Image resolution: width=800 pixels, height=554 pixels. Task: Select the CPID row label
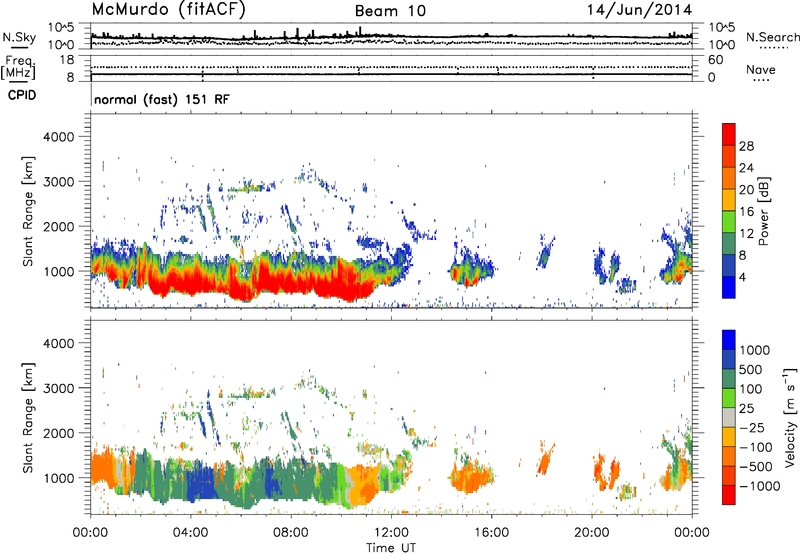click(22, 95)
